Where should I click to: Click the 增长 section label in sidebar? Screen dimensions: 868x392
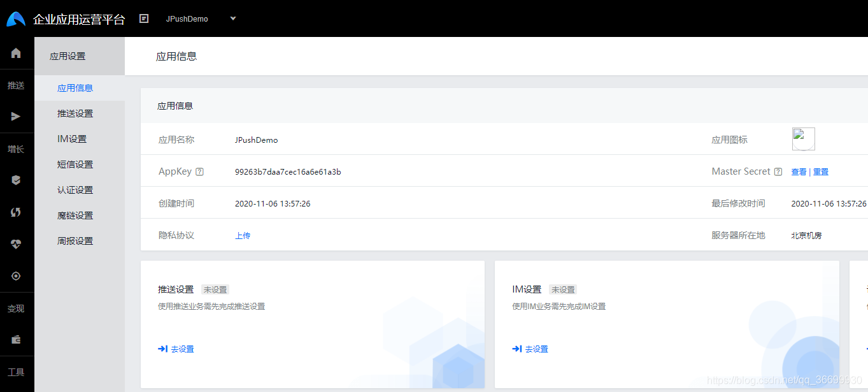coord(16,149)
